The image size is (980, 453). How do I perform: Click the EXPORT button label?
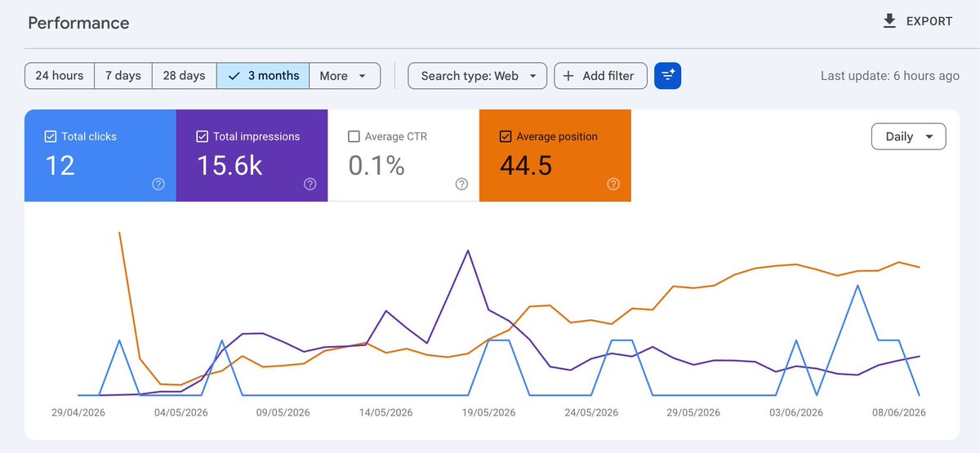pos(929,21)
